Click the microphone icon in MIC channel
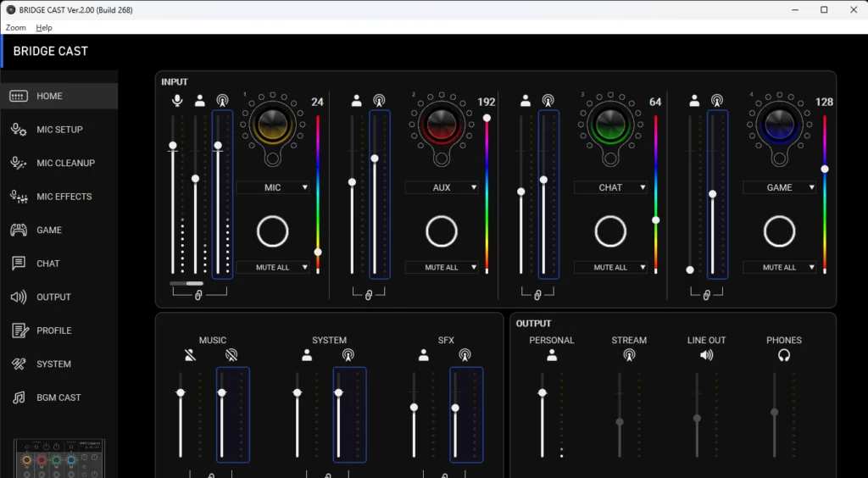Screen dimensions: 868x478 177,101
